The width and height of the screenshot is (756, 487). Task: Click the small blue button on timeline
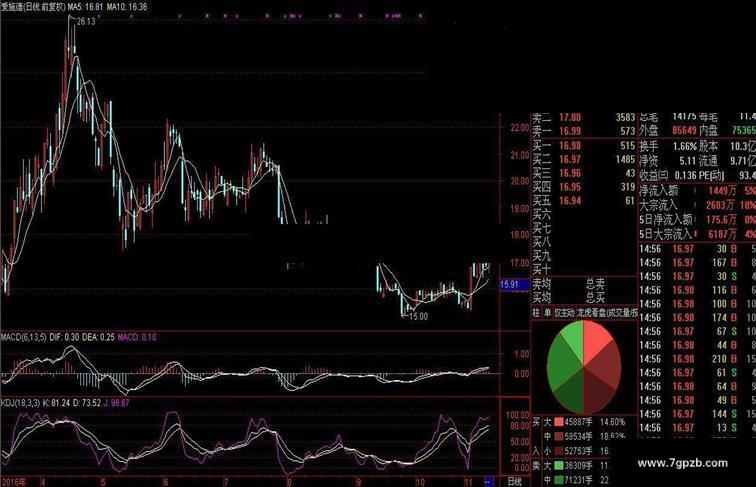pyautogui.click(x=489, y=481)
